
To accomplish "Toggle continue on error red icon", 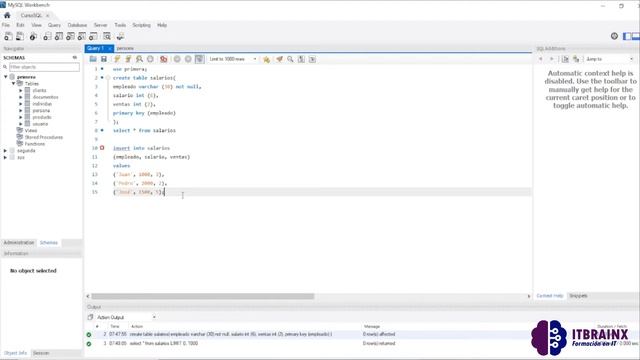I will (x=164, y=59).
